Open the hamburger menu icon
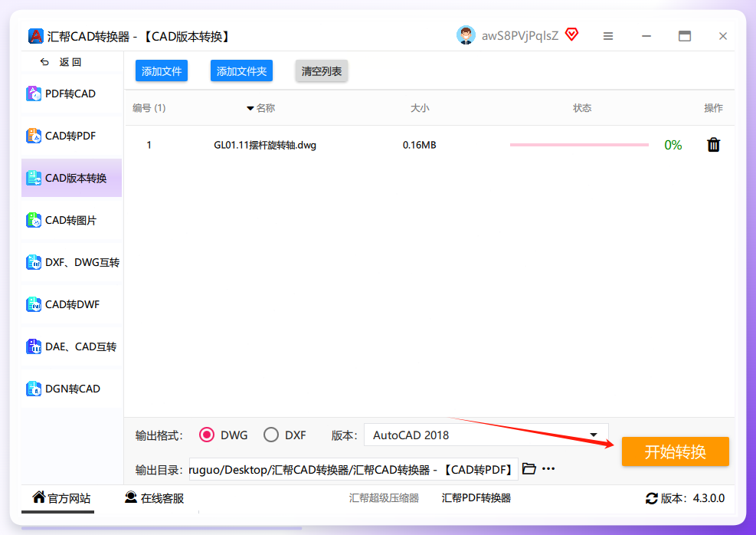Image resolution: width=756 pixels, height=535 pixels. (x=608, y=36)
